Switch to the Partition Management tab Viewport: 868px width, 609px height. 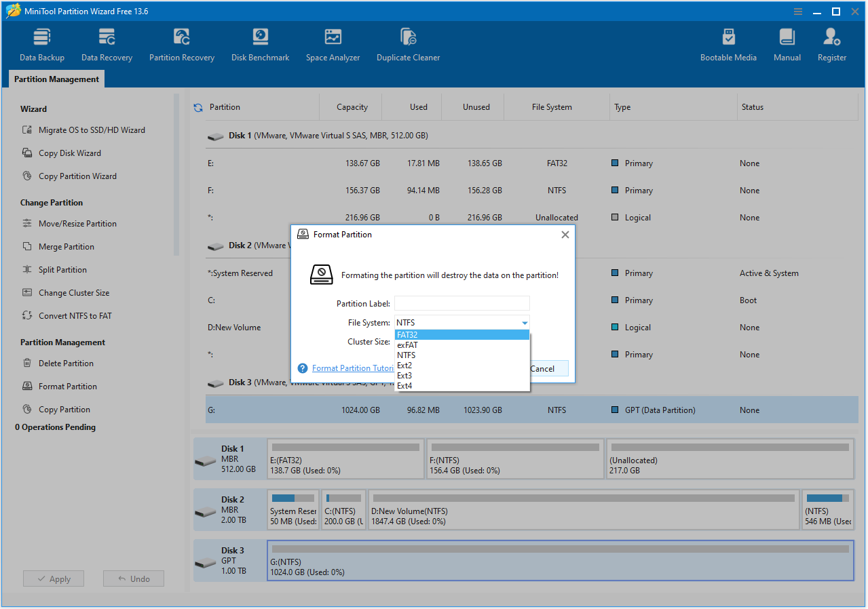pyautogui.click(x=56, y=79)
